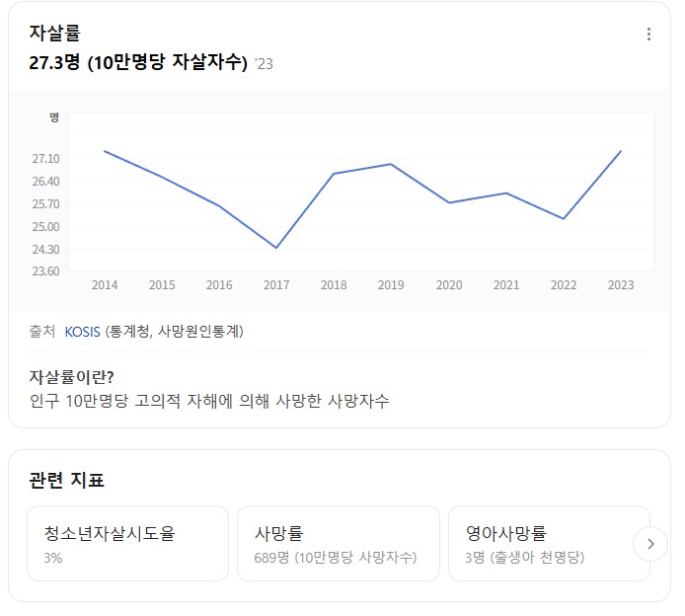Click the 2016 label on chart axis
The image size is (685, 616).
coord(219,285)
